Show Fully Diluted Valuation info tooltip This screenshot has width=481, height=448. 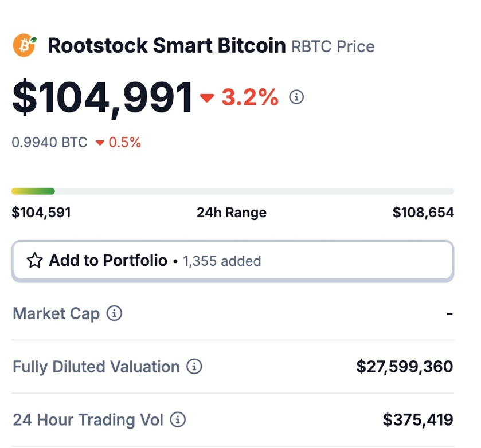coord(194,366)
